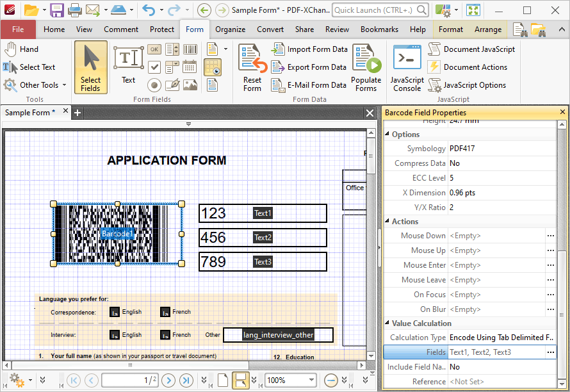Click the page number input field
The image size is (570, 392).
pyautogui.click(x=130, y=380)
